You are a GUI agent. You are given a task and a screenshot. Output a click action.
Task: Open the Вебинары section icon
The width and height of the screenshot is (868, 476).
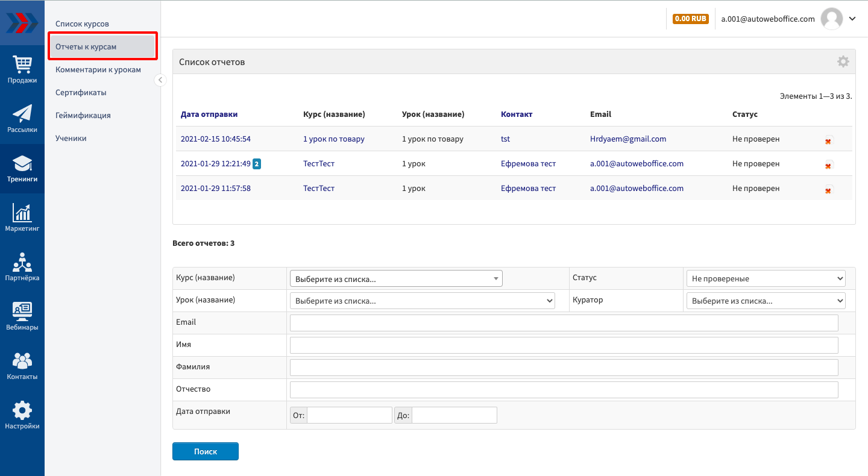(x=22, y=316)
